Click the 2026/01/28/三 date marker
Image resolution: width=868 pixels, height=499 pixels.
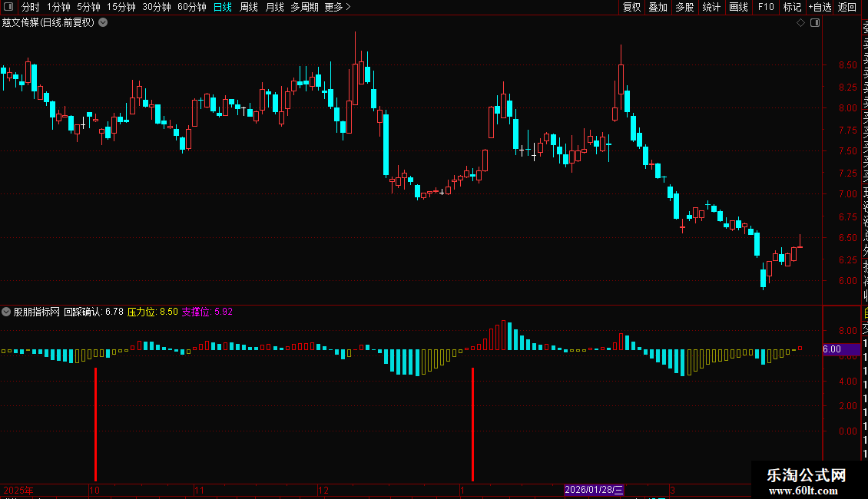pyautogui.click(x=594, y=490)
